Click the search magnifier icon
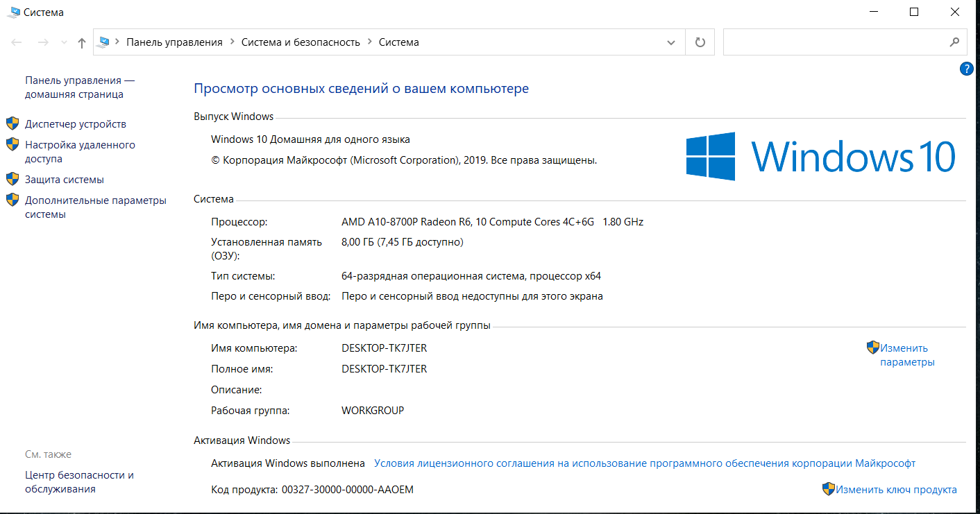The height and width of the screenshot is (514, 980). (x=954, y=42)
